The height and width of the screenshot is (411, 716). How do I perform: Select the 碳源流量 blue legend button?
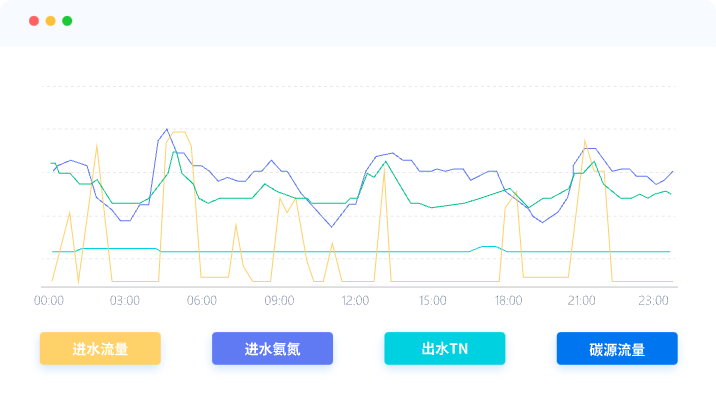pyautogui.click(x=617, y=348)
